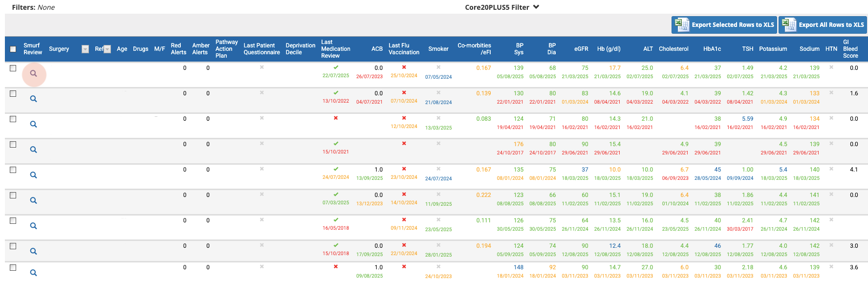
Task: Tick checkbox for row with Hb 12.4
Action: (x=13, y=246)
